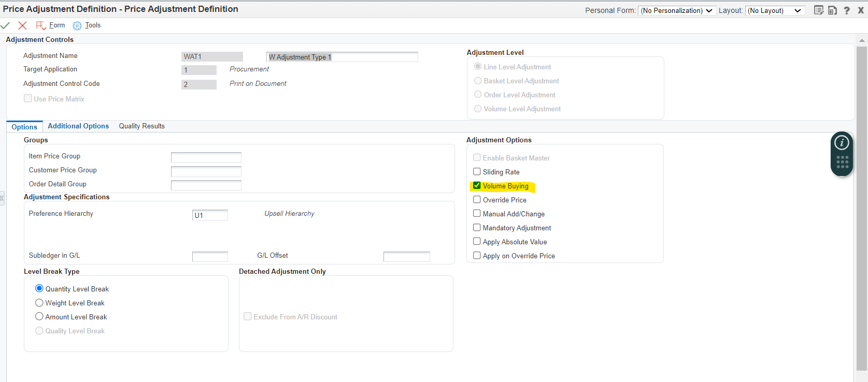Toggle the Sliding Rate checkbox
This screenshot has height=382, width=868.
pyautogui.click(x=477, y=171)
